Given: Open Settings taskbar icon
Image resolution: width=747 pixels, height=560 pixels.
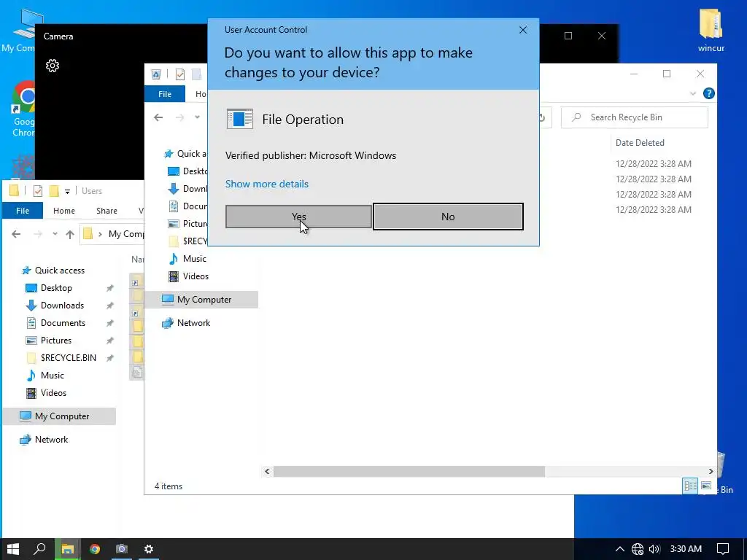Looking at the screenshot, I should 149,549.
